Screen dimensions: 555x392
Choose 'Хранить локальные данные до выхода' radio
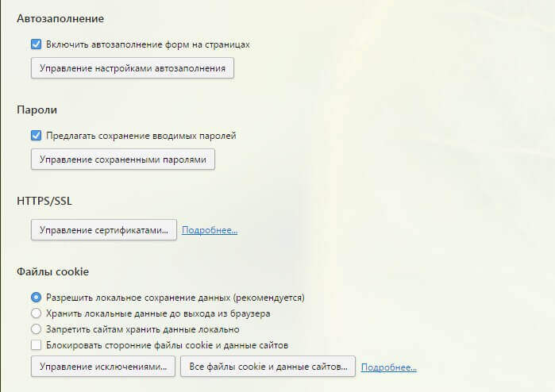point(36,313)
